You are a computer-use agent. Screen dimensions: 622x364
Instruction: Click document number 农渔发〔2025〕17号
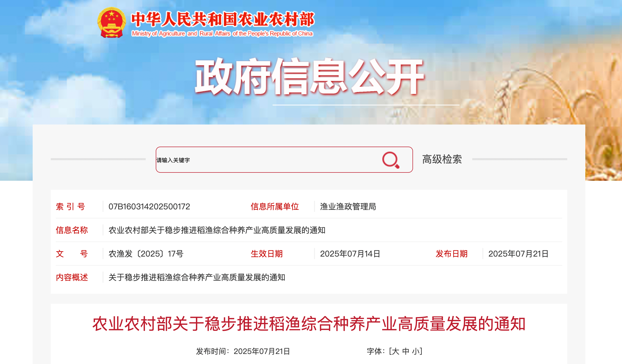coord(146,254)
